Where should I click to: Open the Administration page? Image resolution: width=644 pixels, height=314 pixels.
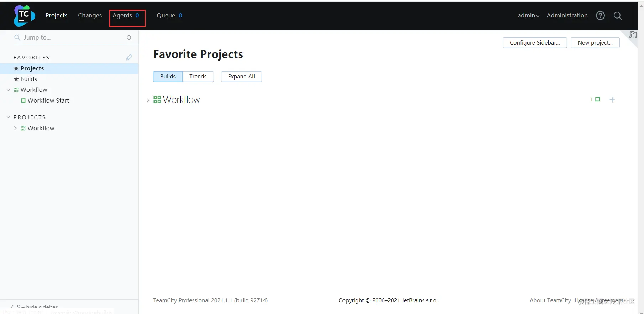coord(567,15)
